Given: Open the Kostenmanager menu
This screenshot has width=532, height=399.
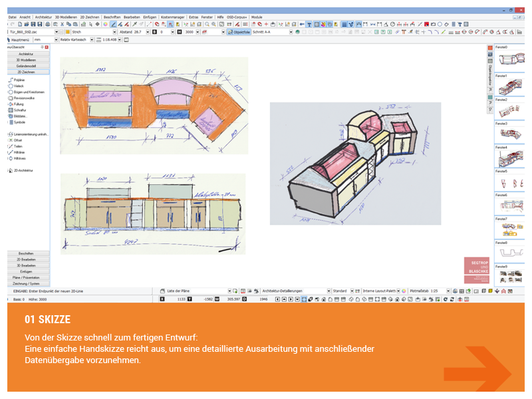Looking at the screenshot, I should point(173,17).
